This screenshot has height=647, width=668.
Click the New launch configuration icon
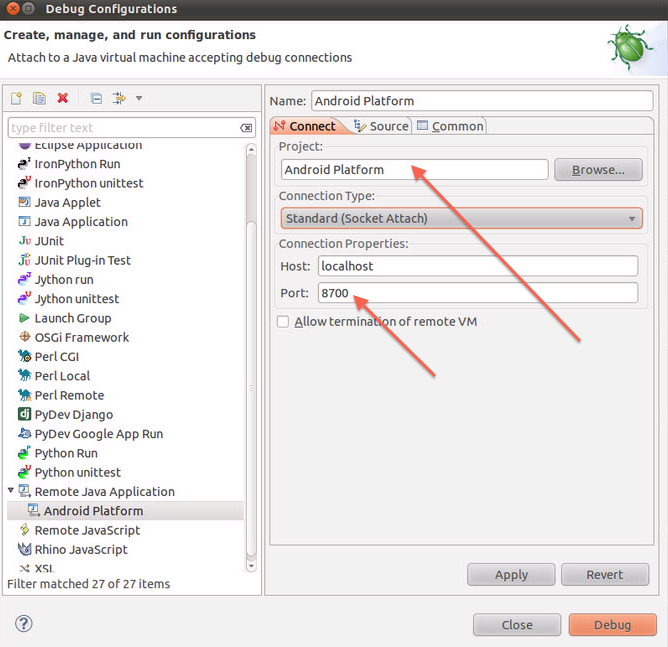(x=16, y=98)
